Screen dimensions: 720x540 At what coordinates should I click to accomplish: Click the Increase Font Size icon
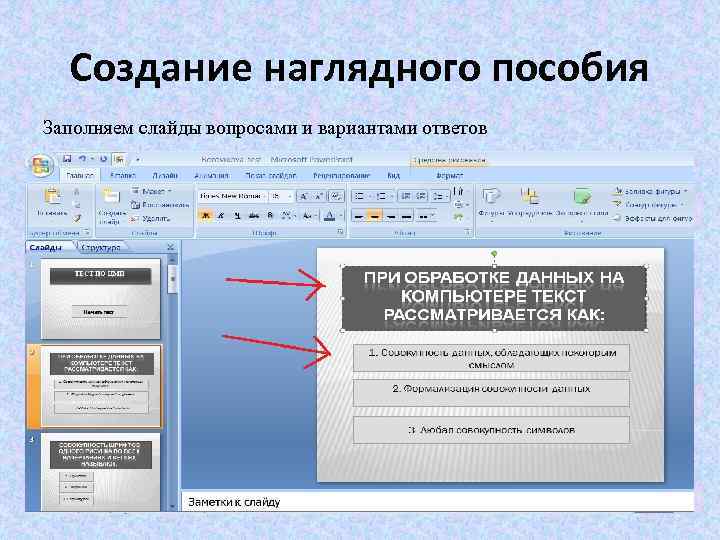point(304,197)
